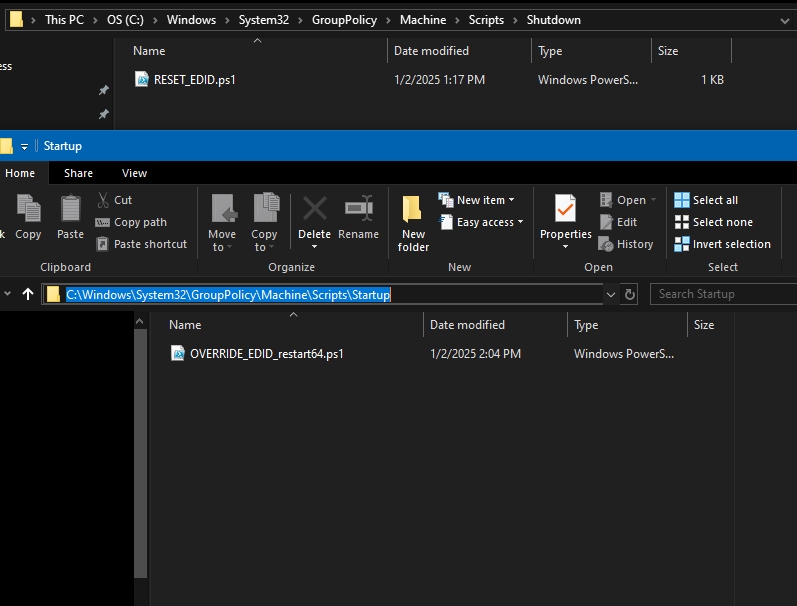Expand the Delete dropdown options

(x=315, y=246)
